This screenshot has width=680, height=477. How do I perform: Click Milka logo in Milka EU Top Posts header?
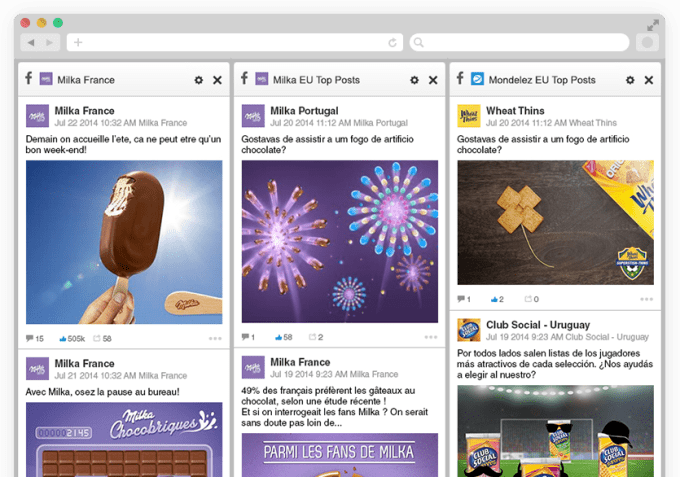(262, 79)
